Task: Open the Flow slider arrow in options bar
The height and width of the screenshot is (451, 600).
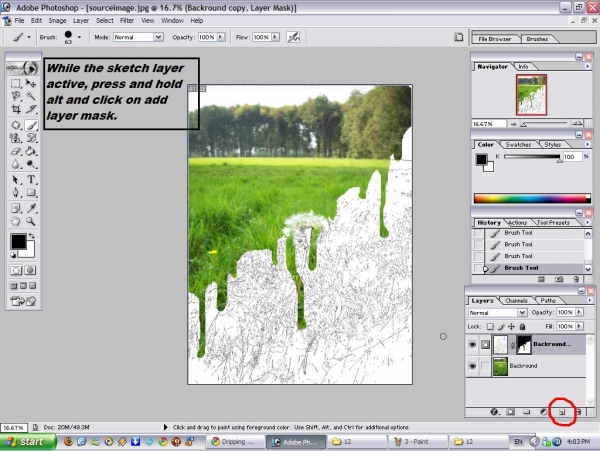Action: click(275, 37)
